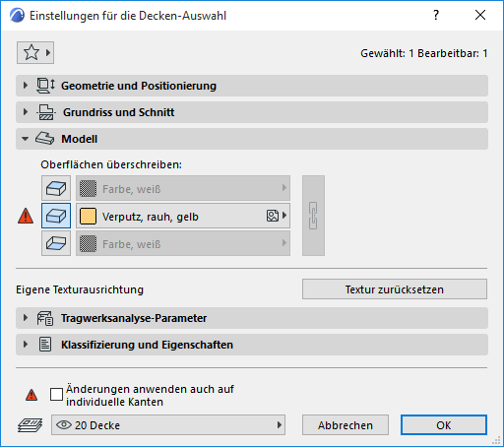Click the Geometrie und Positionierung icon
This screenshot has width=504, height=447.
click(45, 86)
